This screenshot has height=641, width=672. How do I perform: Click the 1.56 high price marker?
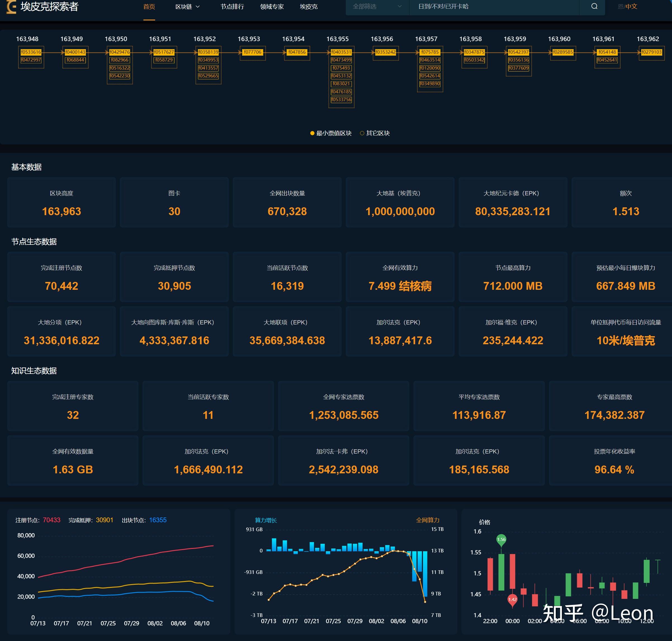[x=501, y=540]
